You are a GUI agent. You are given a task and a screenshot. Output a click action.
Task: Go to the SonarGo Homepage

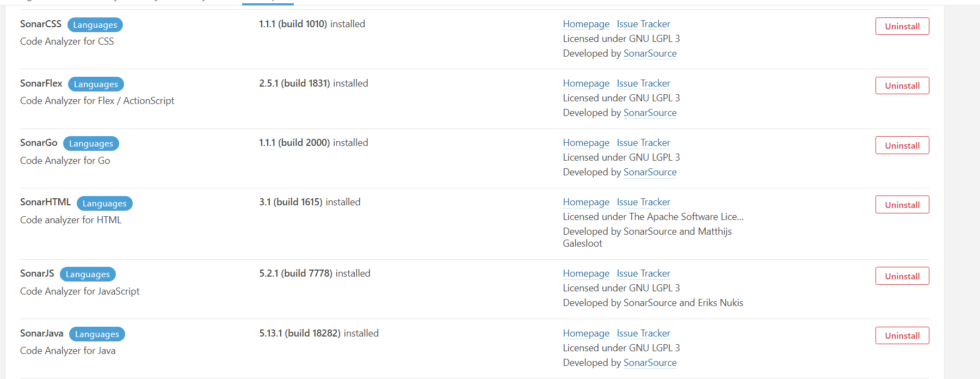pyautogui.click(x=586, y=143)
